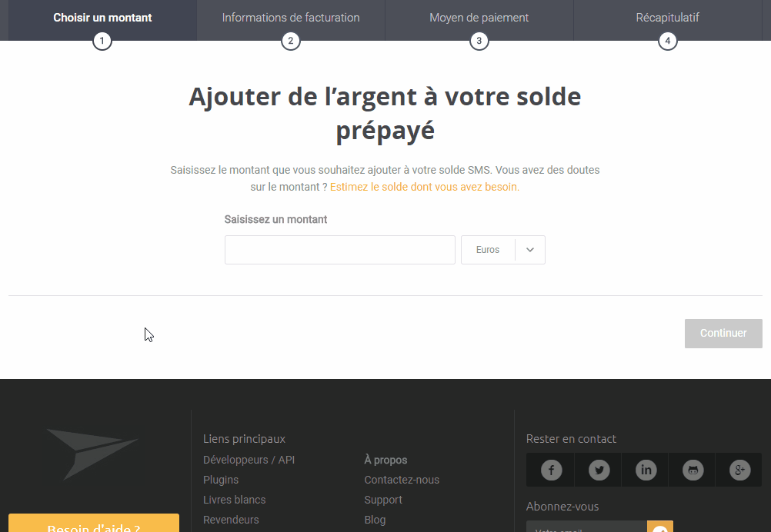
Task: Click the paper plane logo in footer
Action: 92,454
